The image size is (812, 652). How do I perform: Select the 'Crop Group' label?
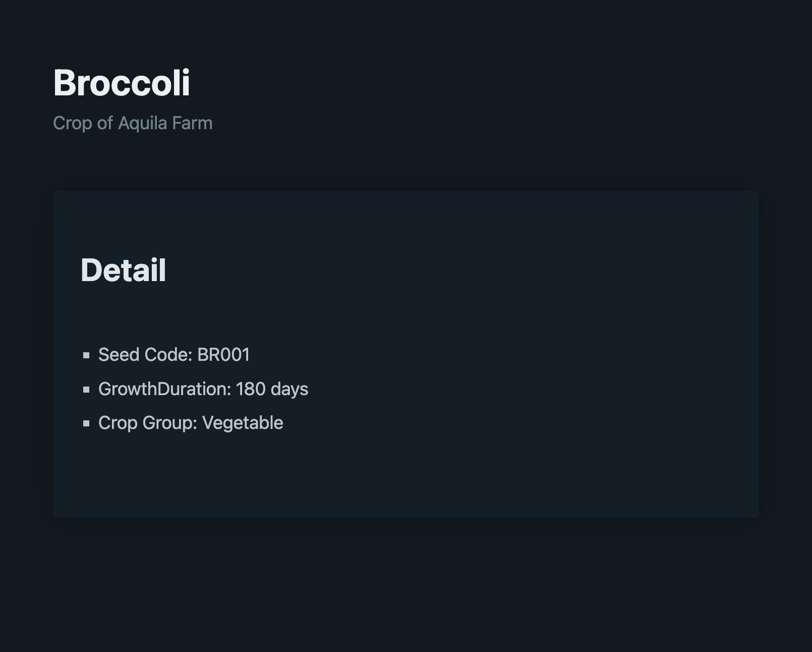tap(145, 423)
